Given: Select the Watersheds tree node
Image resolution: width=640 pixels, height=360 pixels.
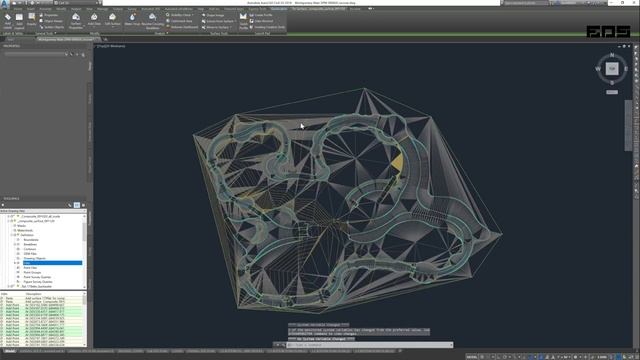Looking at the screenshot, I should click(x=25, y=231).
